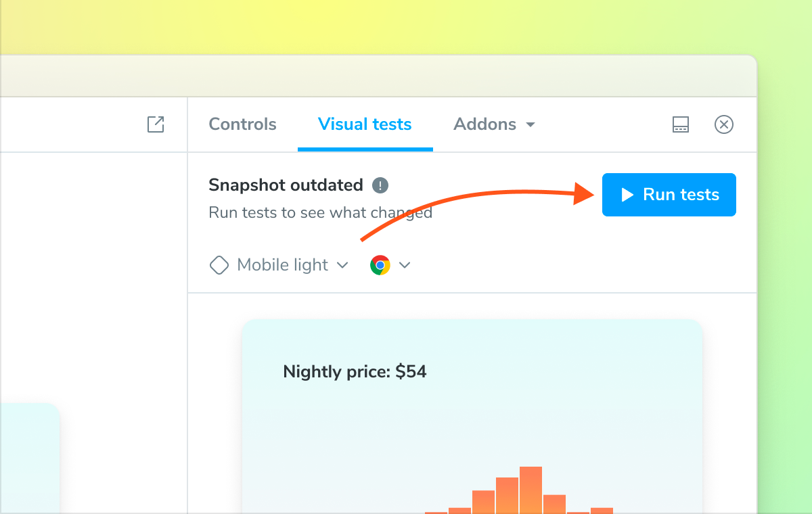Click the external link arrow icon
Screen dimensions: 812x514
pyautogui.click(x=156, y=124)
